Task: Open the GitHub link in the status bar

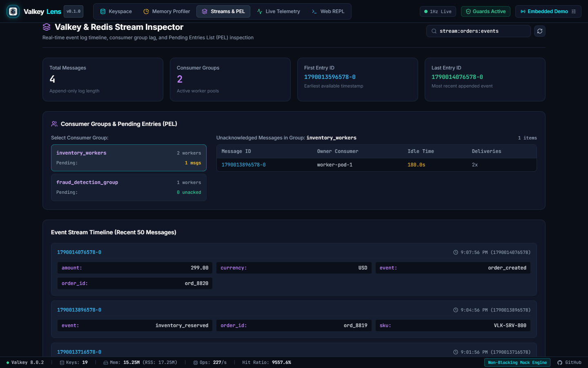Action: click(x=569, y=362)
